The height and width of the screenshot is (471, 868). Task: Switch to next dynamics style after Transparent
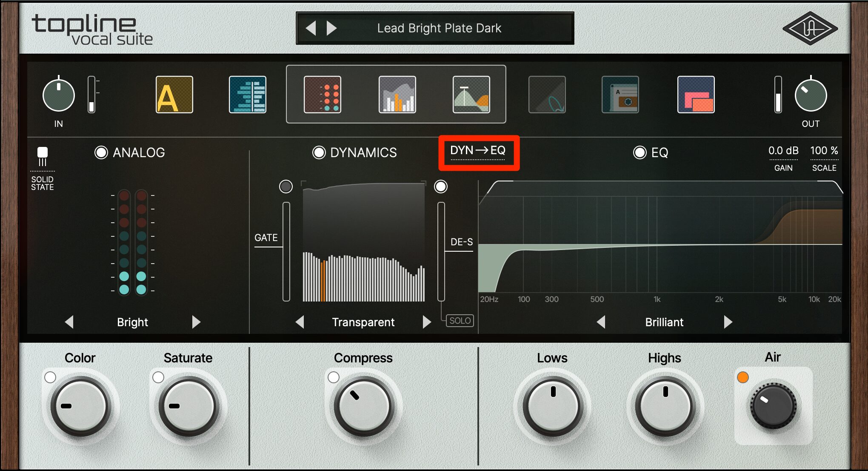coord(427,322)
